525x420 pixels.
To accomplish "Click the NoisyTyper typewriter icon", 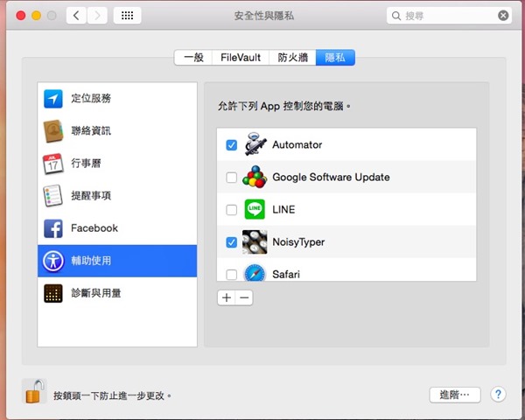I will 255,241.
